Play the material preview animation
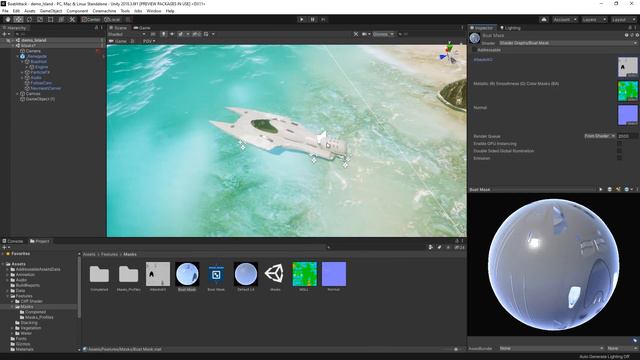 pyautogui.click(x=601, y=189)
